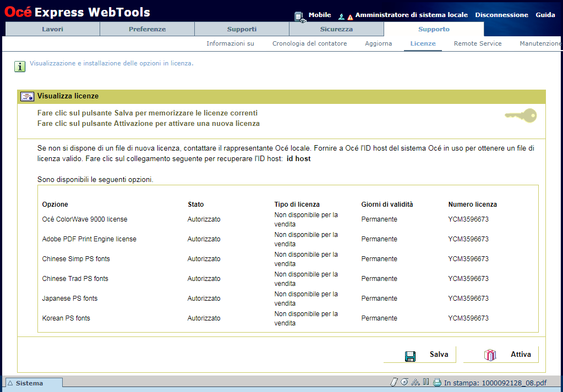Expand the Sistema status panel
This screenshot has width=563, height=392.
tap(33, 383)
